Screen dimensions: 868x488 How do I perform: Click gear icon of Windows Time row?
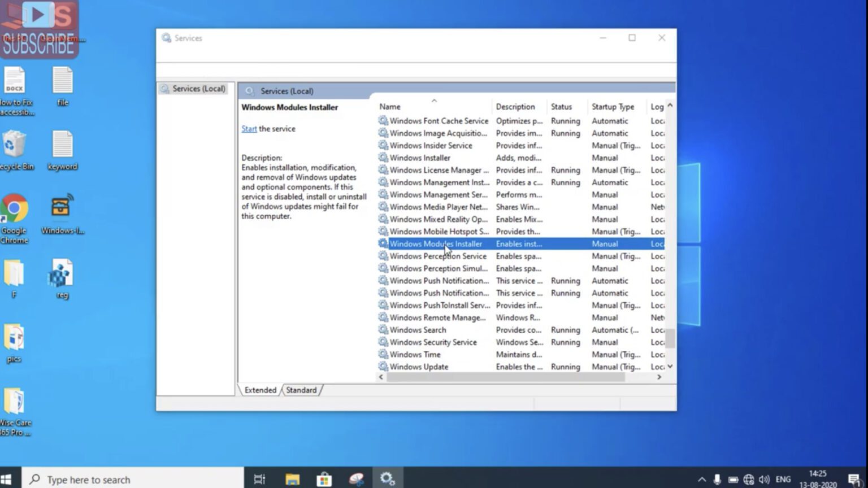(x=383, y=355)
